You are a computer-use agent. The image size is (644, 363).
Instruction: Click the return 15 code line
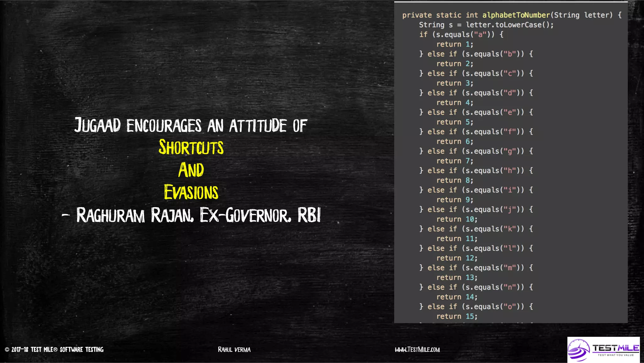[x=457, y=316]
